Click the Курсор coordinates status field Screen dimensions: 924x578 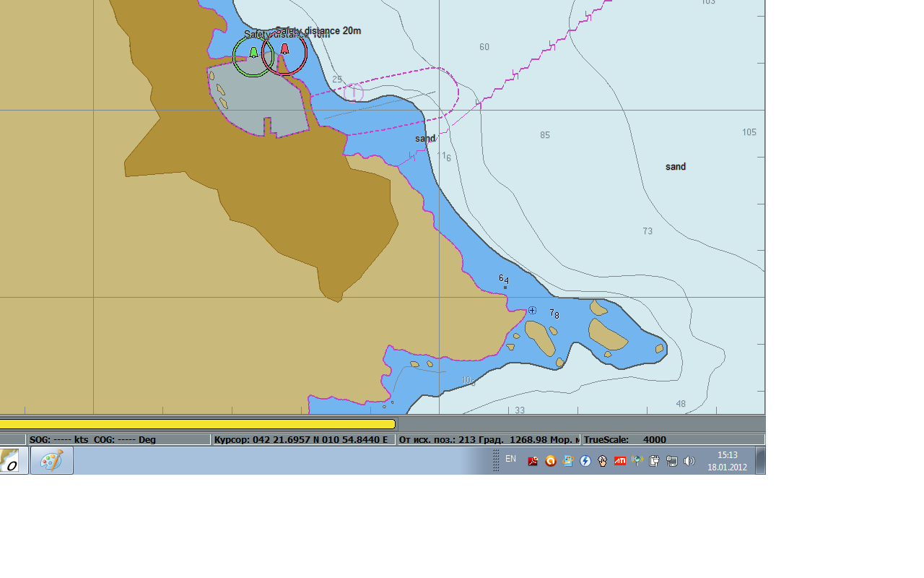[303, 439]
